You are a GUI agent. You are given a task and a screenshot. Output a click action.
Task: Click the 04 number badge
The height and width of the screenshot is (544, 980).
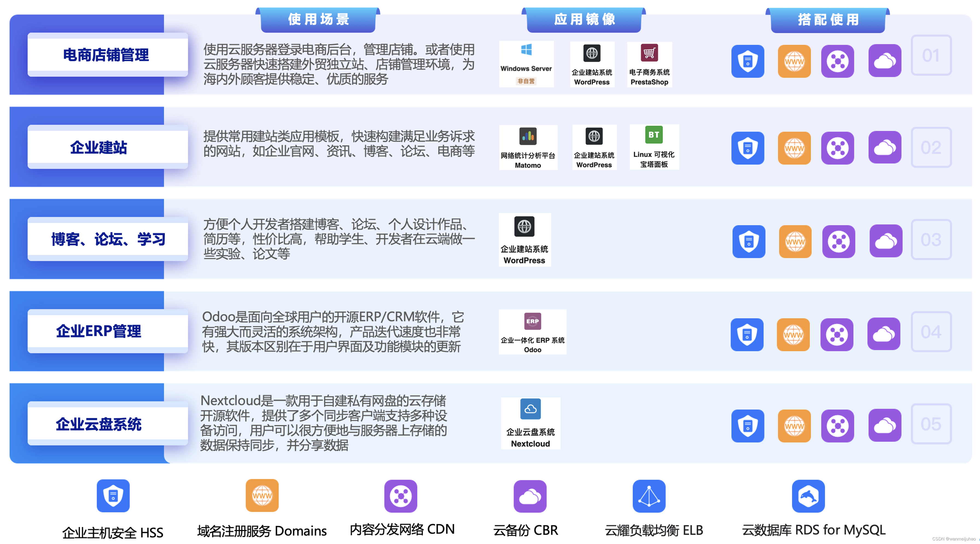click(x=931, y=332)
